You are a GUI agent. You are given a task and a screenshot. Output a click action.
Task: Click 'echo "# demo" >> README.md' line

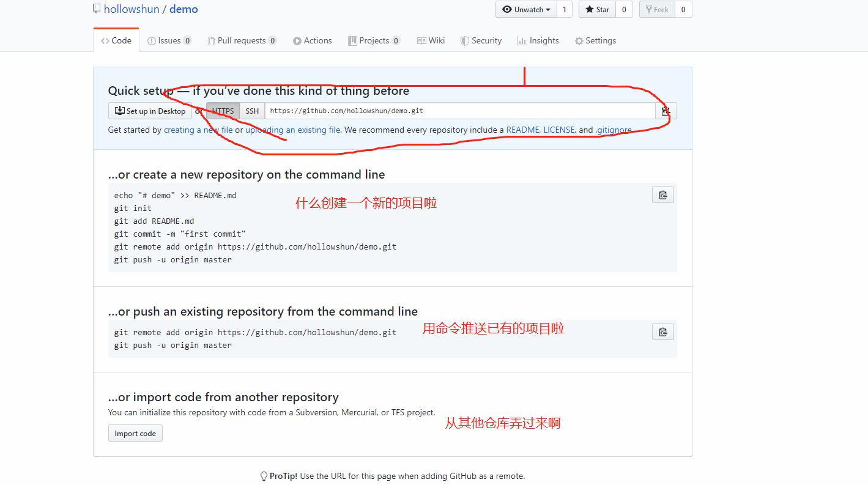coord(175,195)
